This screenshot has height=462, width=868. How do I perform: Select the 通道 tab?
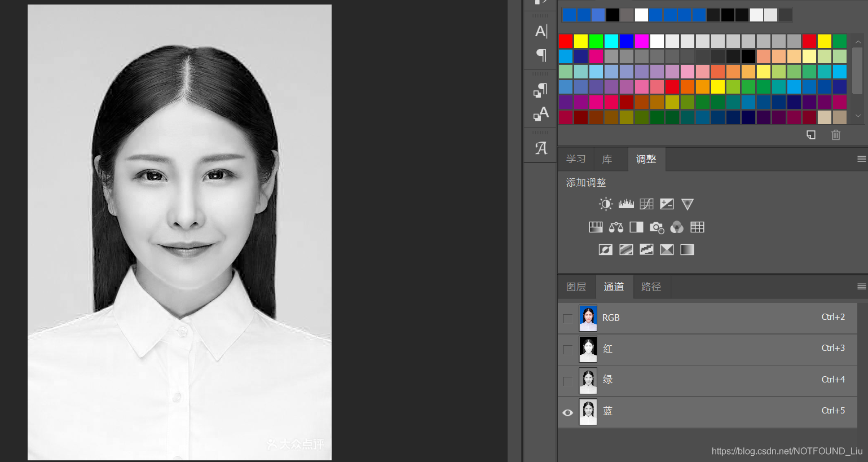(x=614, y=287)
